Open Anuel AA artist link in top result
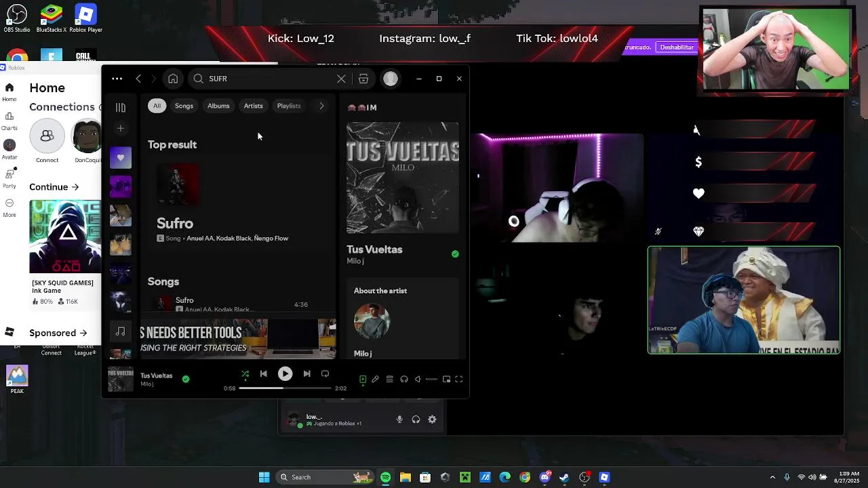 (x=201, y=239)
